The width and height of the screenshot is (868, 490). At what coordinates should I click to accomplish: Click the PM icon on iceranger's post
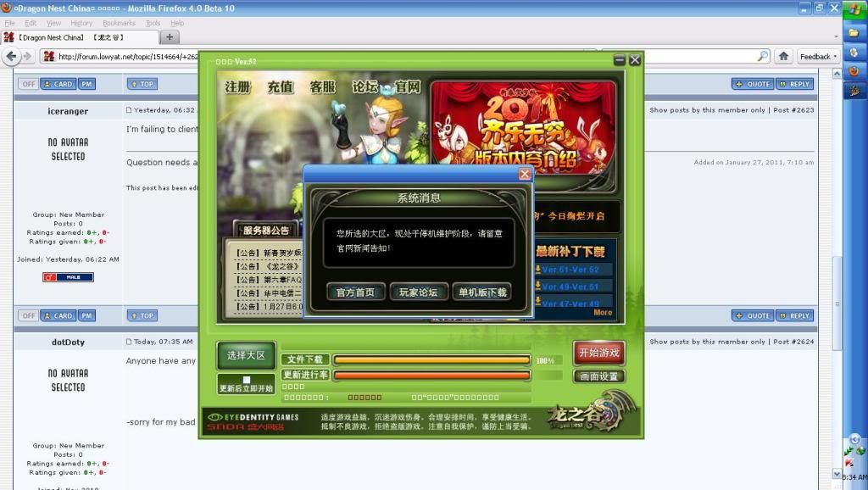tap(88, 83)
